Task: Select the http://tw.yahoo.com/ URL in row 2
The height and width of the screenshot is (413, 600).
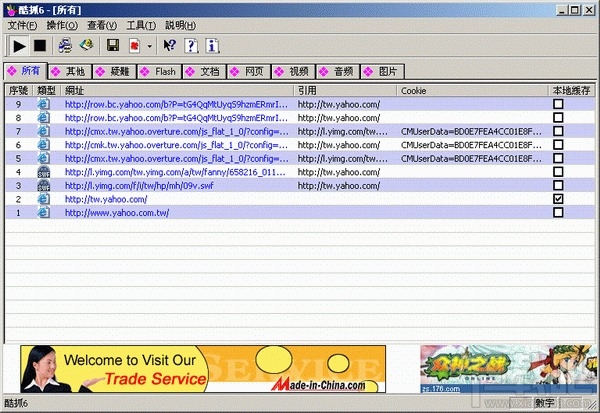Action: 106,199
